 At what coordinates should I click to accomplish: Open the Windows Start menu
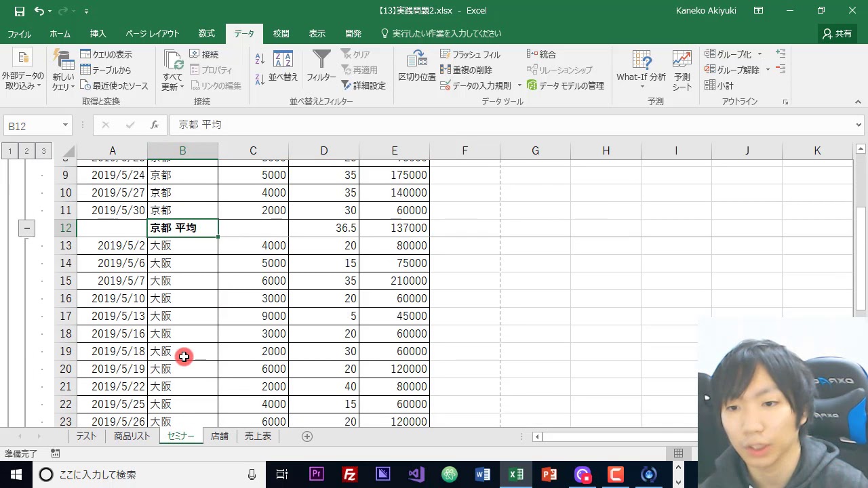(x=16, y=474)
